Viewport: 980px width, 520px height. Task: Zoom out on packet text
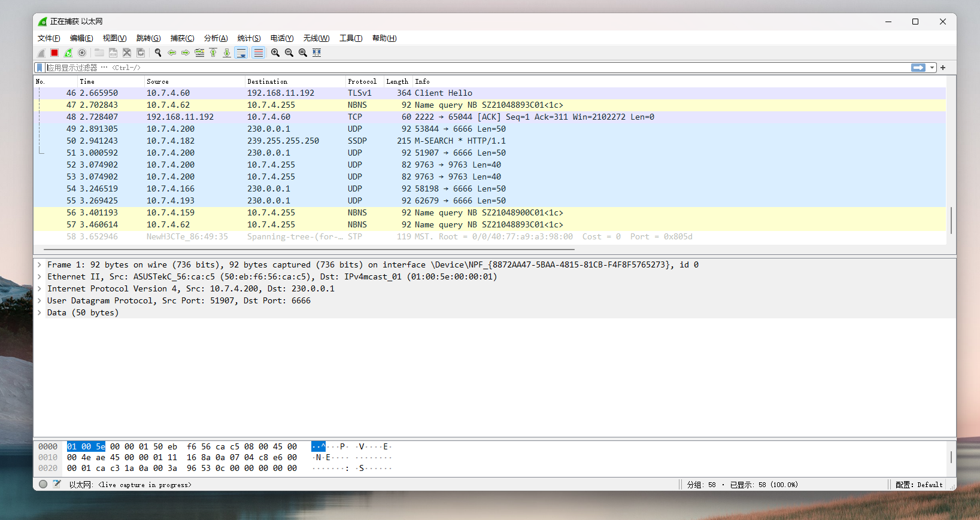click(289, 53)
